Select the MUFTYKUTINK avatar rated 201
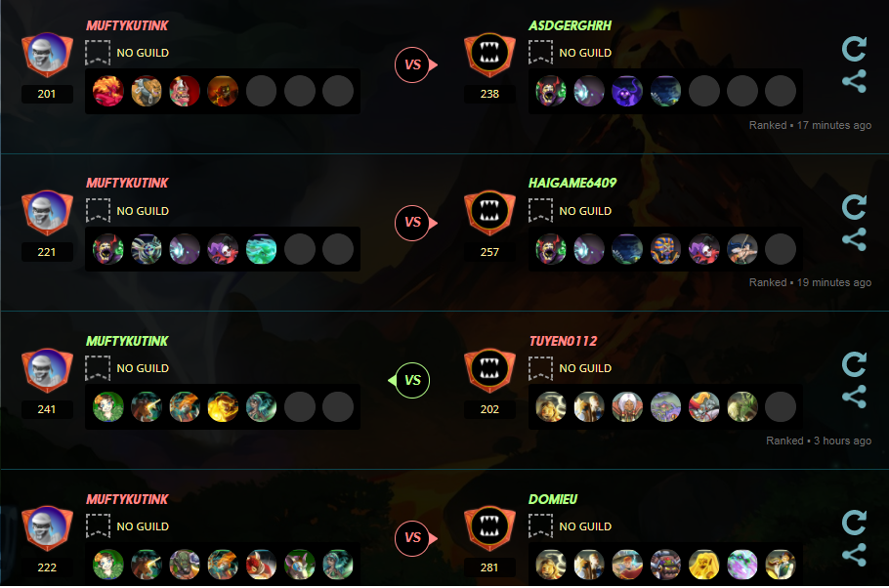This screenshot has height=588, width=889. tap(47, 55)
